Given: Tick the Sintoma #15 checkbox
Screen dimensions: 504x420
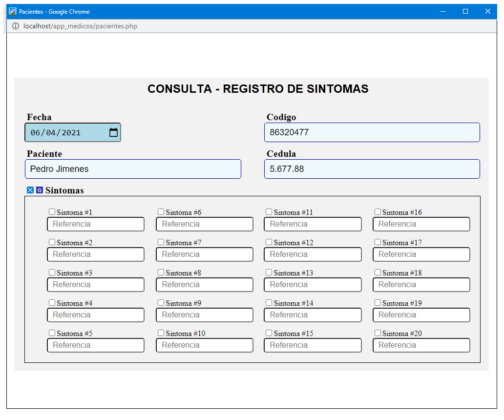Looking at the screenshot, I should 269,333.
